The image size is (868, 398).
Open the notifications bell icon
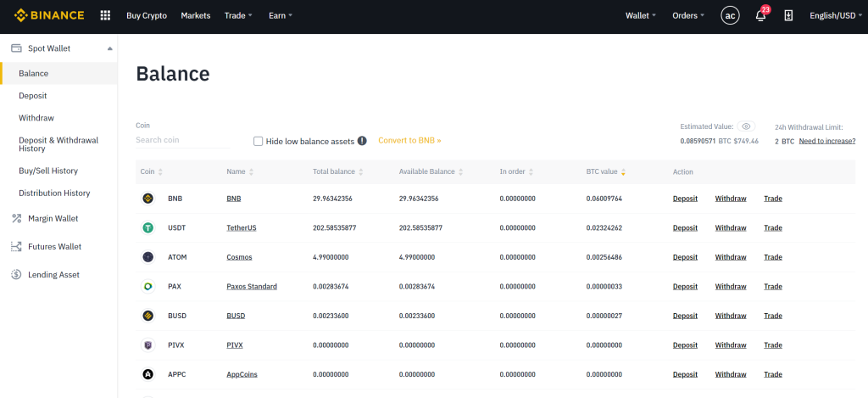[x=761, y=15]
